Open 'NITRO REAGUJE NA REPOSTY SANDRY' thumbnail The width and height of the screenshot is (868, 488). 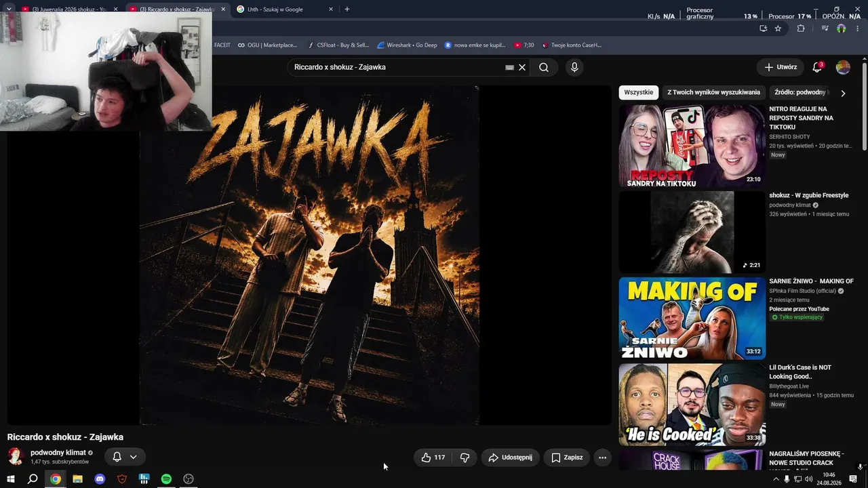pos(692,146)
